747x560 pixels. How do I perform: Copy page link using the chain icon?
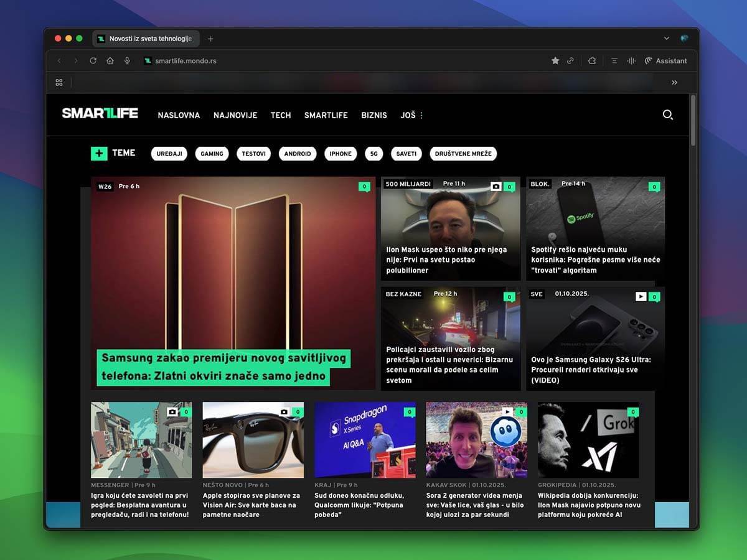coord(570,61)
